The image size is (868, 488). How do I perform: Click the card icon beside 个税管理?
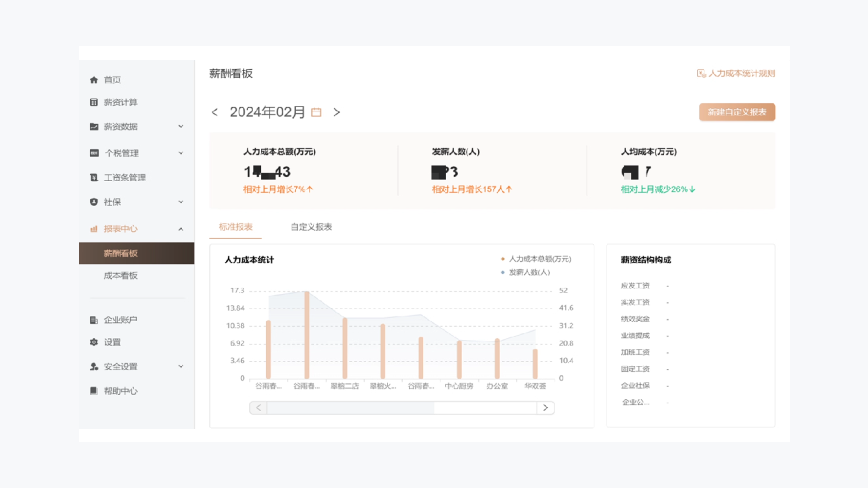94,153
